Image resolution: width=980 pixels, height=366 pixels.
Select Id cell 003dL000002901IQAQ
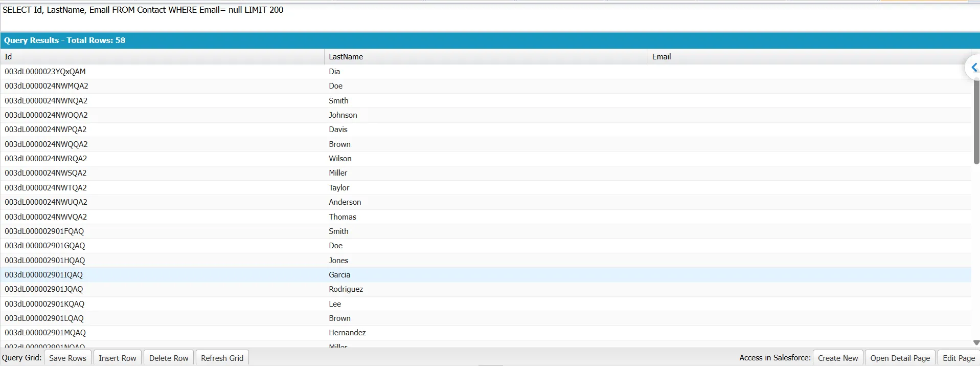[162, 275]
